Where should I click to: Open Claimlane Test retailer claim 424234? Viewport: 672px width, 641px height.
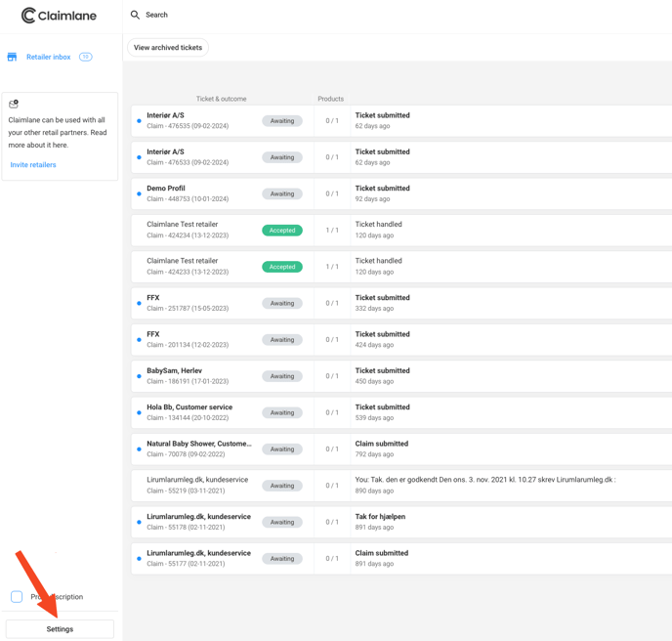click(401, 231)
